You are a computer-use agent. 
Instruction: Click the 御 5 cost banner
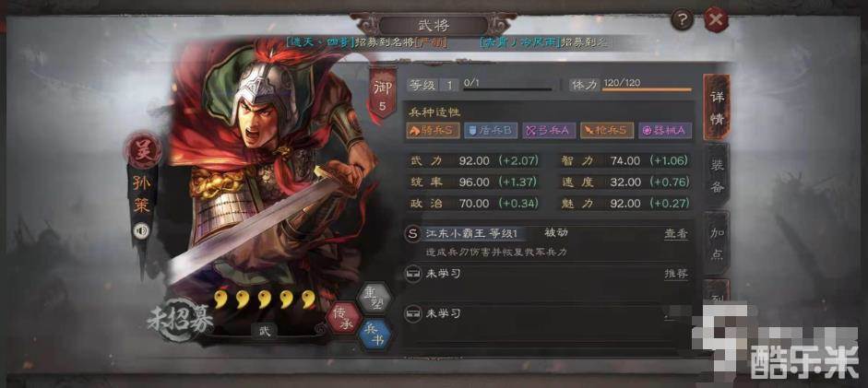click(383, 93)
